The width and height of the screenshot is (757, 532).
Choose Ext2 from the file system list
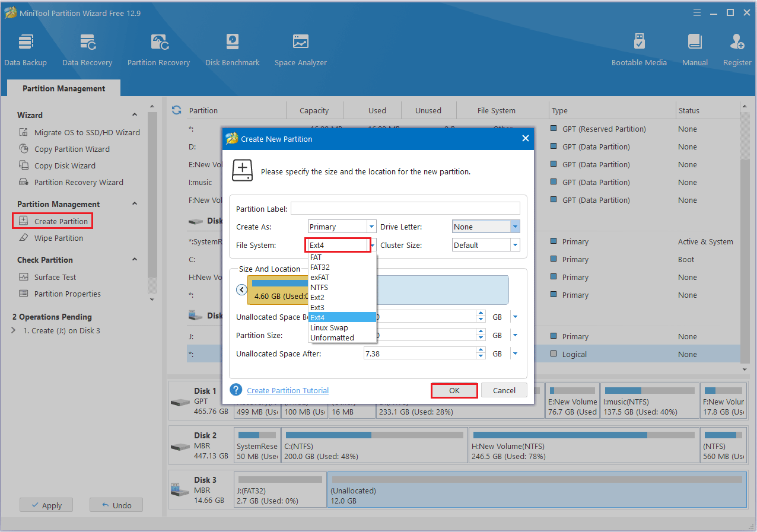click(x=342, y=298)
